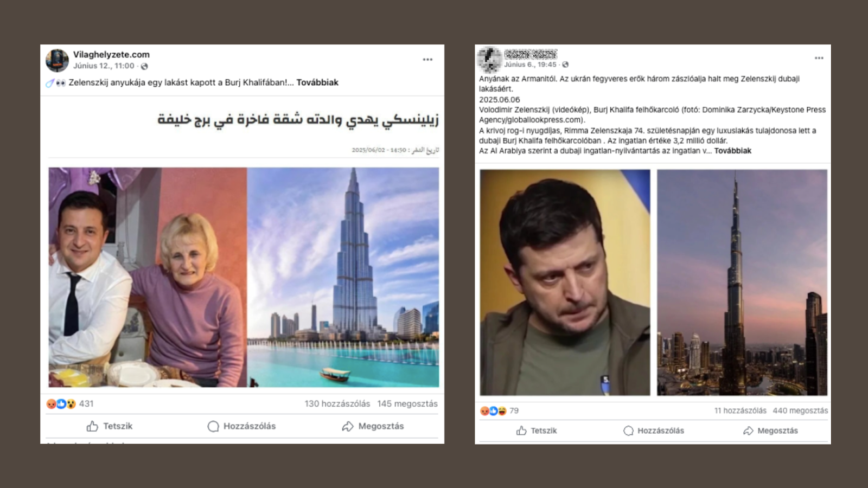Click share arrow icon on right post
The width and height of the screenshot is (868, 488).
[748, 431]
